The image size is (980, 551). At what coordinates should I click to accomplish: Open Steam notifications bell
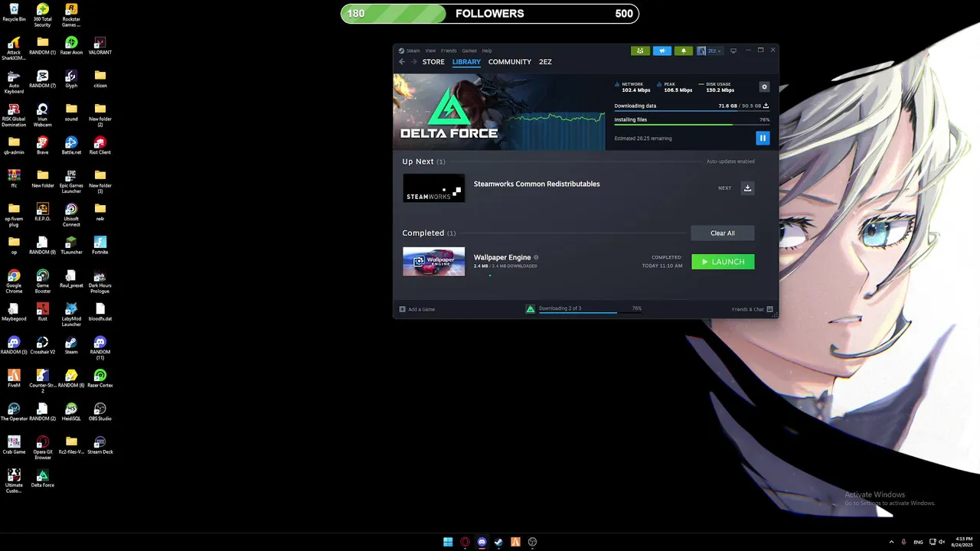pyautogui.click(x=683, y=51)
